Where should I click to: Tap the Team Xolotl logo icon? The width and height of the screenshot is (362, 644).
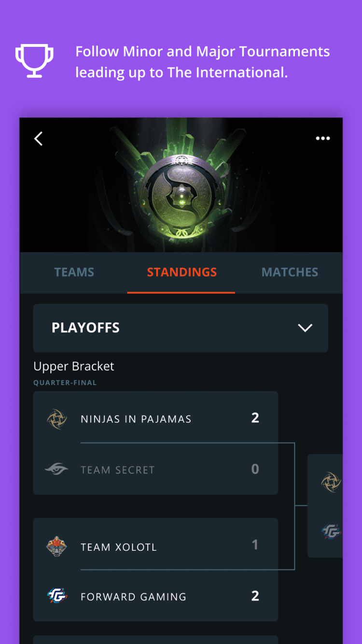pos(56,547)
